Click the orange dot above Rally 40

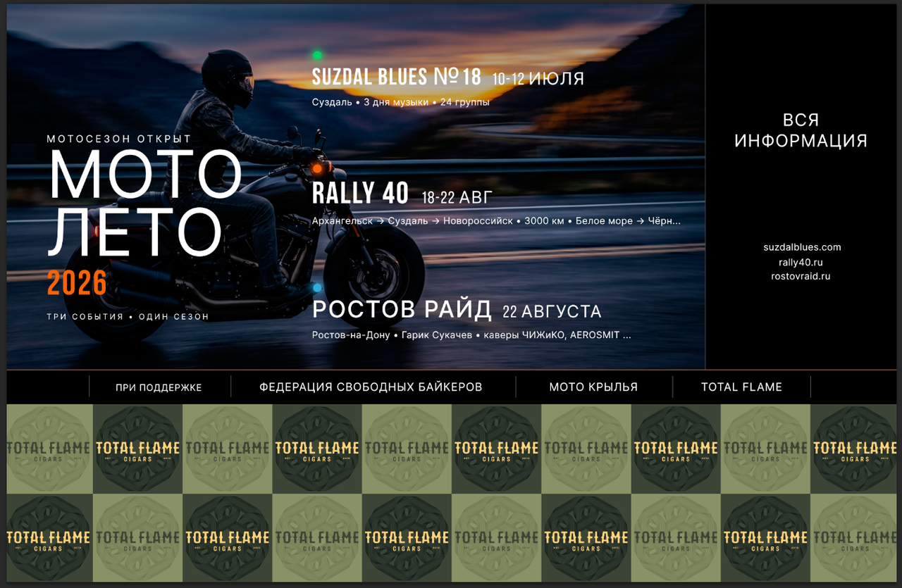[317, 168]
